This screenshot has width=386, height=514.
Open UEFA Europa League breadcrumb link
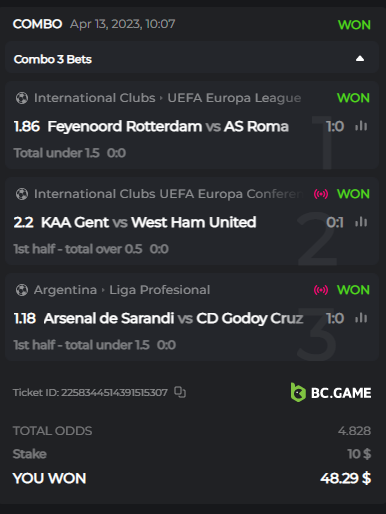(x=234, y=98)
